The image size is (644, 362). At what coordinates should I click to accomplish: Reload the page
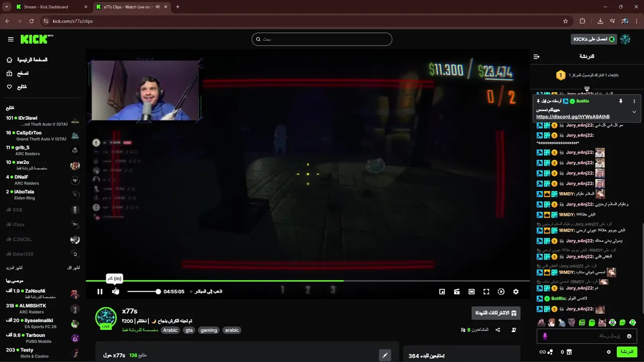click(x=31, y=21)
